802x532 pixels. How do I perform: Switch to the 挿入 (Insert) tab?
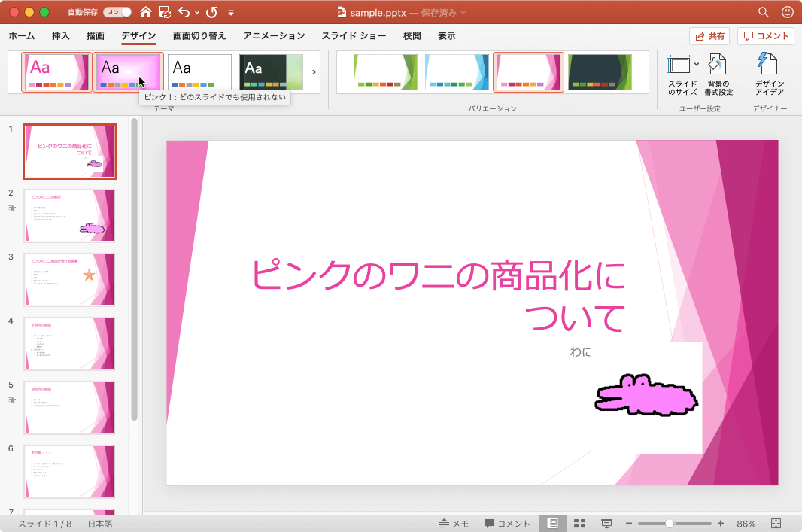pos(61,36)
